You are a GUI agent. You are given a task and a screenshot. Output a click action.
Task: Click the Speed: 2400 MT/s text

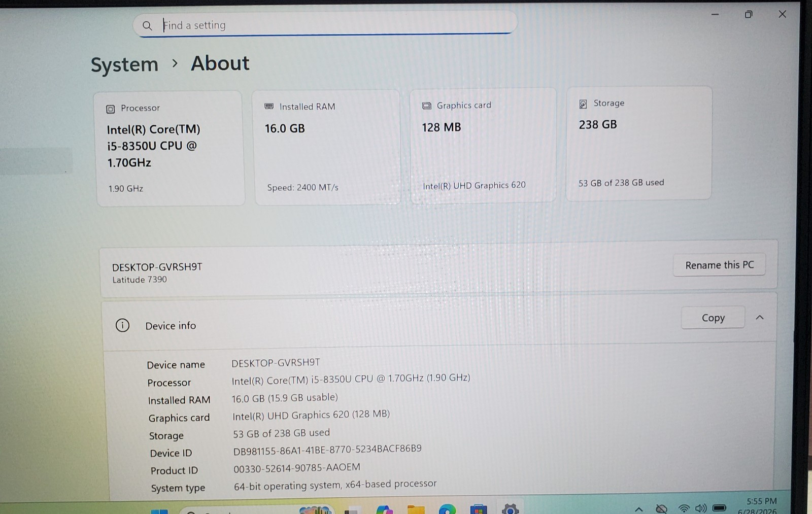click(302, 187)
